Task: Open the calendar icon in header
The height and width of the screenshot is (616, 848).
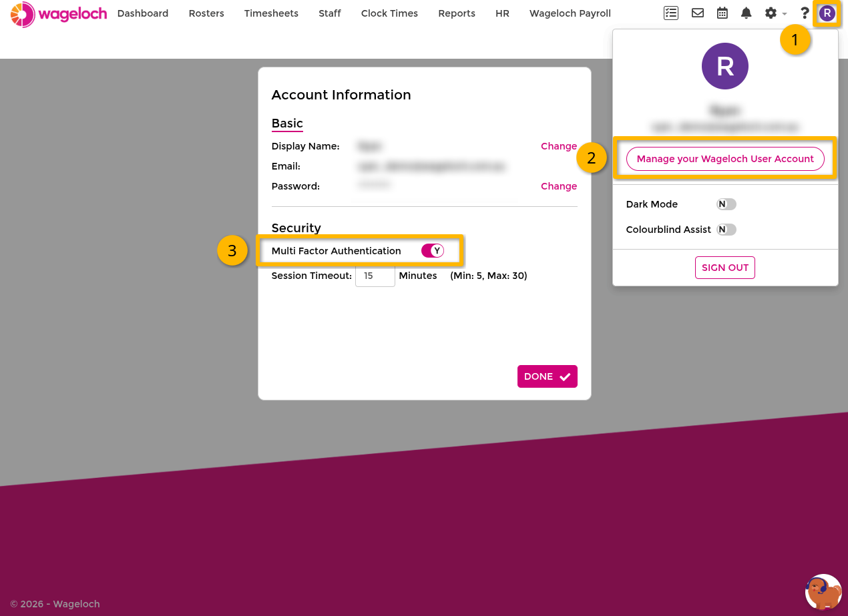Action: (x=722, y=13)
